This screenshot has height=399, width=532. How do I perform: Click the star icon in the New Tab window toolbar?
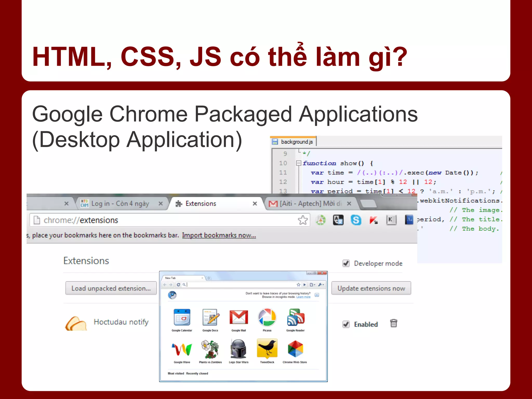coord(298,285)
